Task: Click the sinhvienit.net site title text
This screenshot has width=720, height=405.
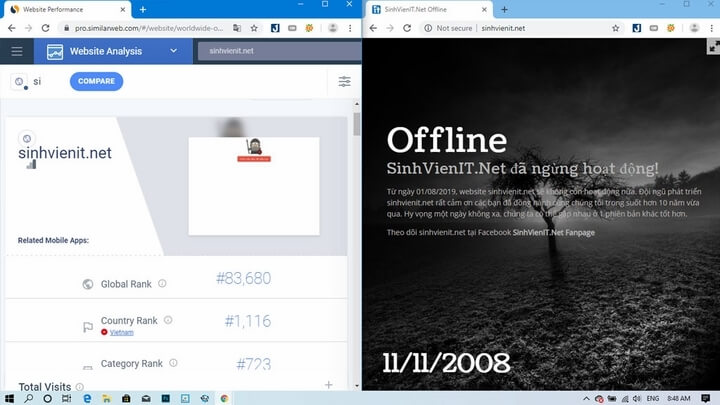Action: click(65, 153)
